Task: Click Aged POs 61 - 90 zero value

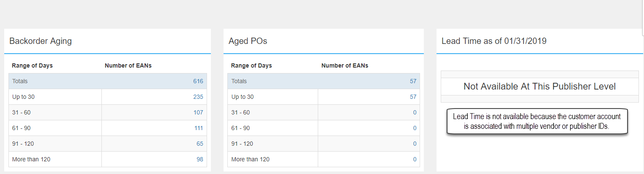Action: coord(415,128)
